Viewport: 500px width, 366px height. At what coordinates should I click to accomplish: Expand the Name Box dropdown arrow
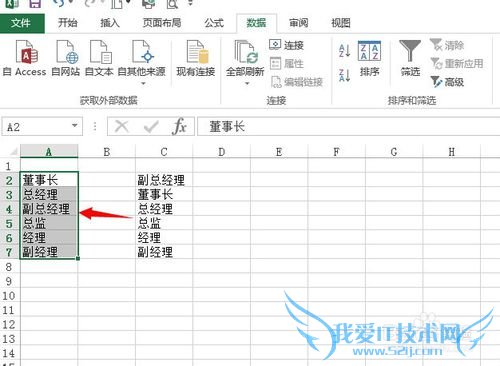click(x=75, y=126)
